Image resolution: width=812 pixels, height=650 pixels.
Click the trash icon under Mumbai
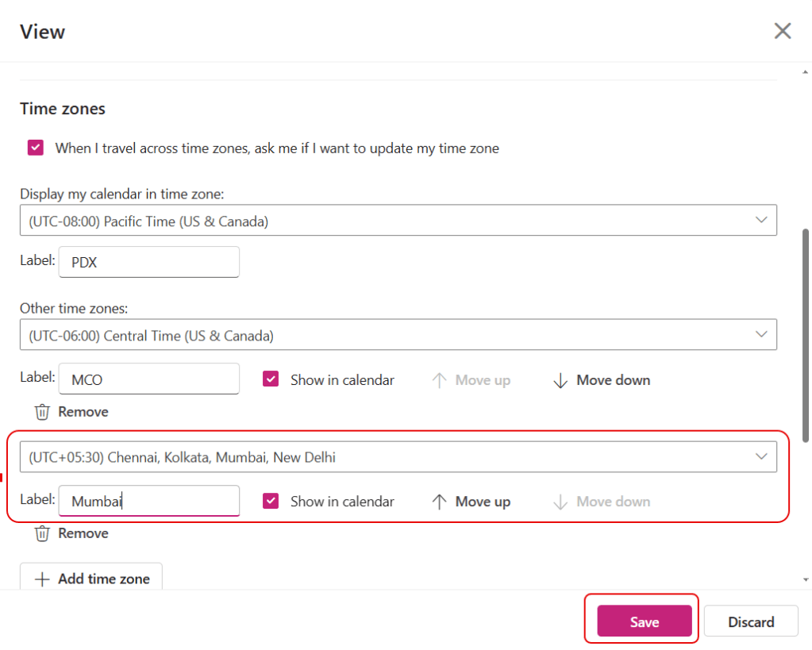(x=42, y=533)
